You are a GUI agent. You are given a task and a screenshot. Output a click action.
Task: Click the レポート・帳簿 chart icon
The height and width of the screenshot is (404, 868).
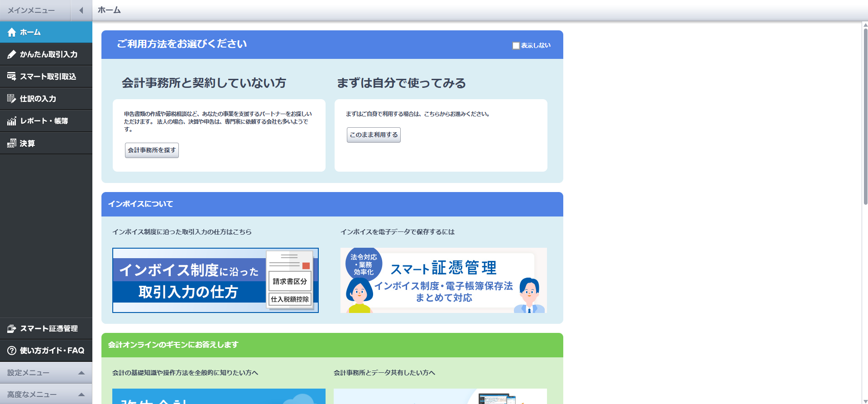[x=12, y=121]
